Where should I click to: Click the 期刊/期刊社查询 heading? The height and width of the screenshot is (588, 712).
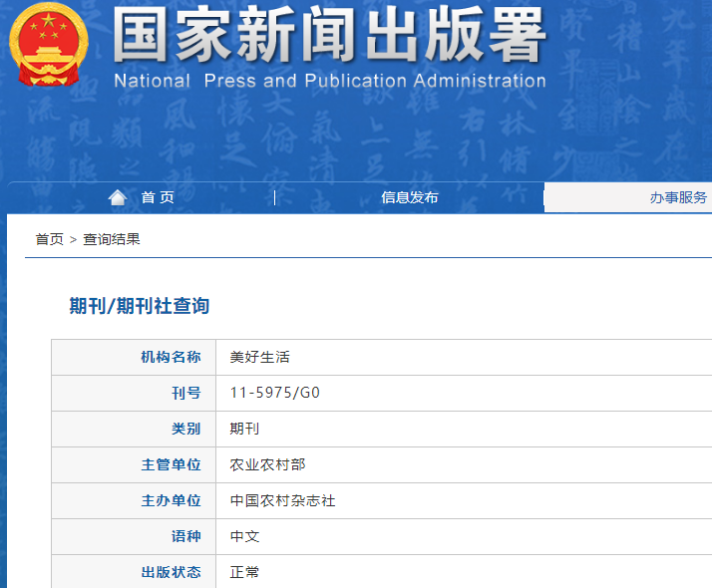(x=139, y=306)
